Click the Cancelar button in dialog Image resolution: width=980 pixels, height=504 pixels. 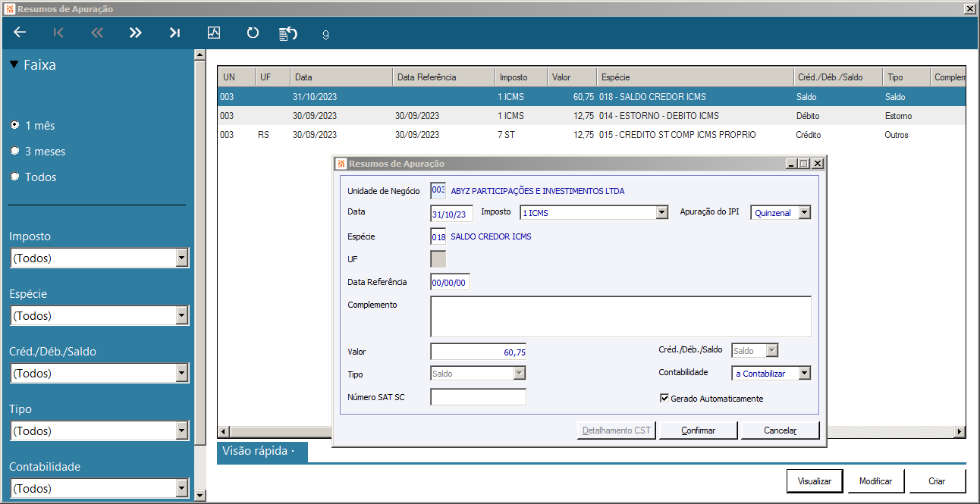[780, 430]
